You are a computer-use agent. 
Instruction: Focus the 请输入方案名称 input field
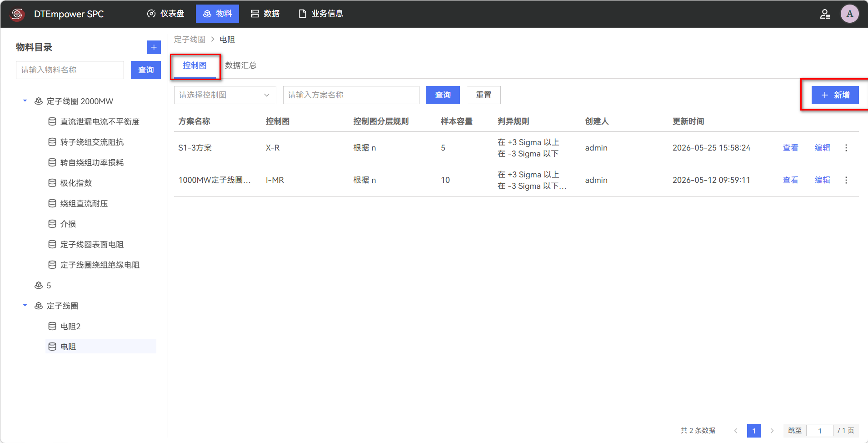(351, 95)
